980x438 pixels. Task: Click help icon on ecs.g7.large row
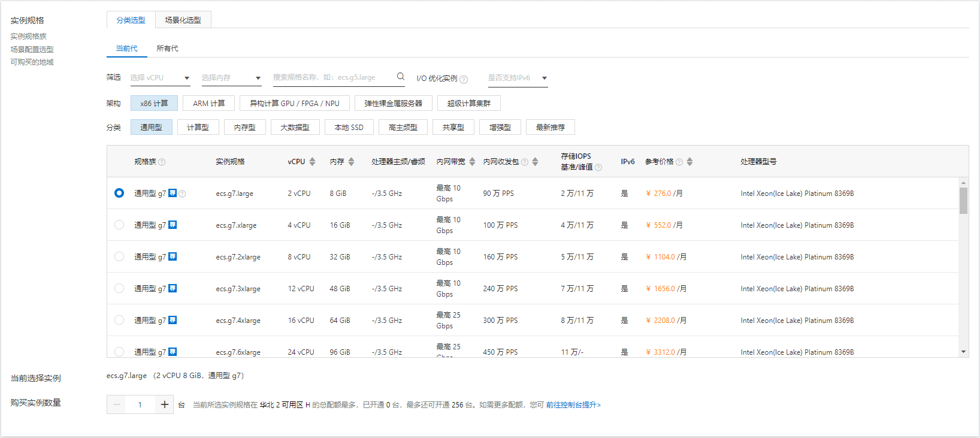[182, 194]
